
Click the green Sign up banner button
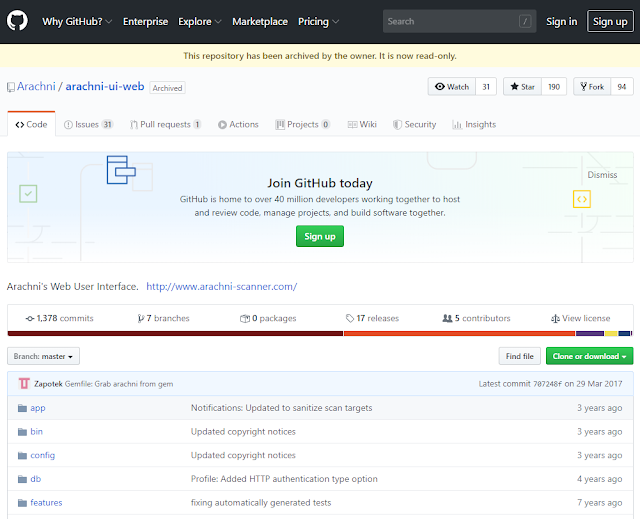(320, 236)
